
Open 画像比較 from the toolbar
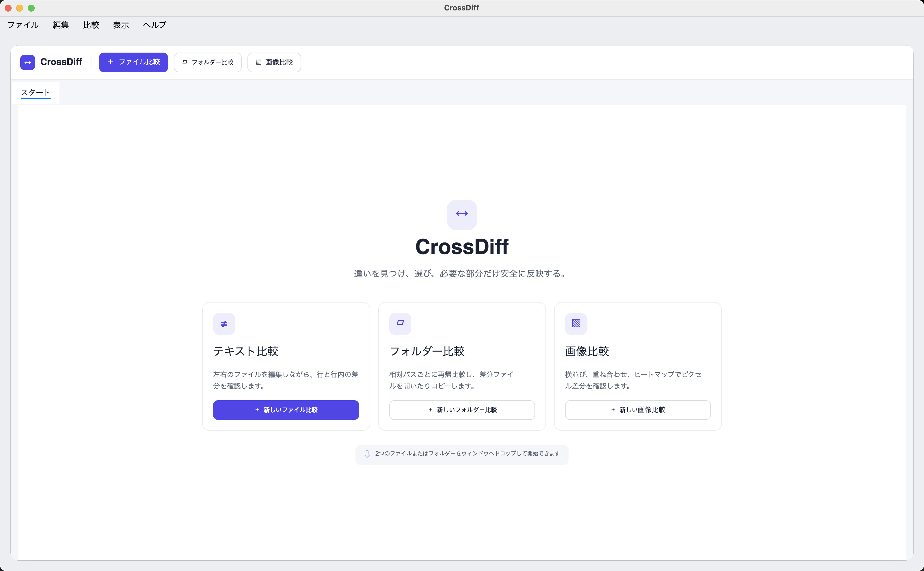click(274, 62)
